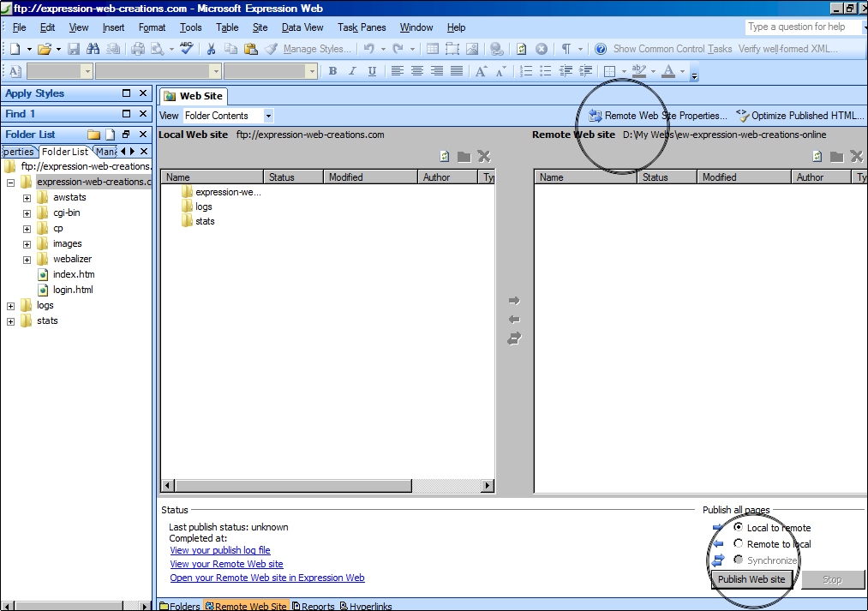The image size is (868, 611).
Task: Select the Synchronize radio button
Action: (739, 560)
